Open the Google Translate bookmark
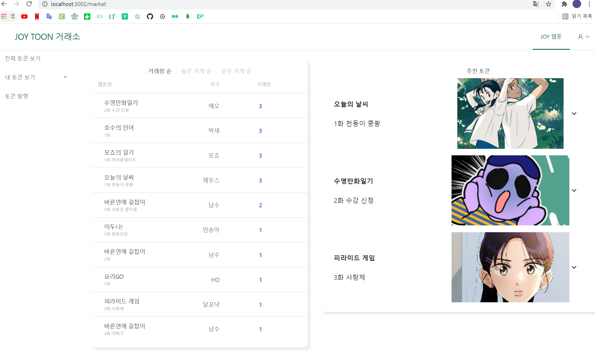The height and width of the screenshot is (364, 595). [49, 16]
